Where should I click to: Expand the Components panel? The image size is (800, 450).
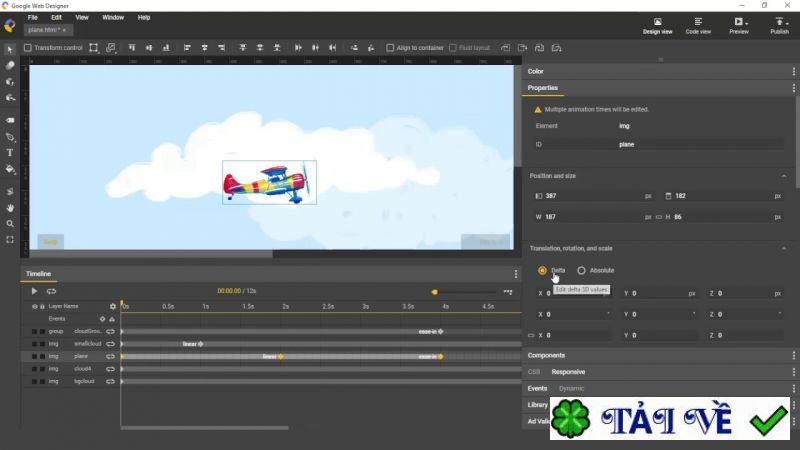point(547,355)
